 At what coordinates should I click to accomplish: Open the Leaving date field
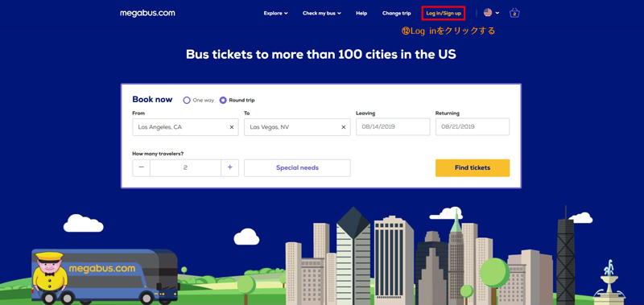click(x=393, y=127)
